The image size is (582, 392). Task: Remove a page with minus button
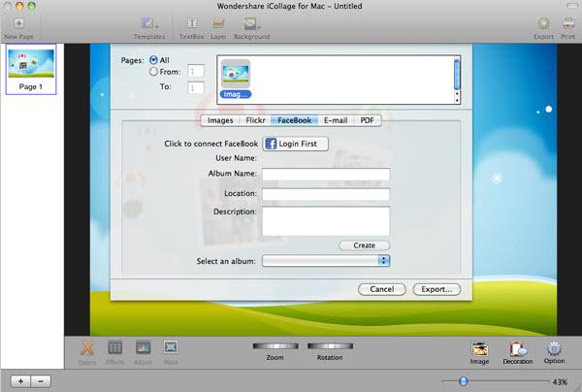(41, 381)
